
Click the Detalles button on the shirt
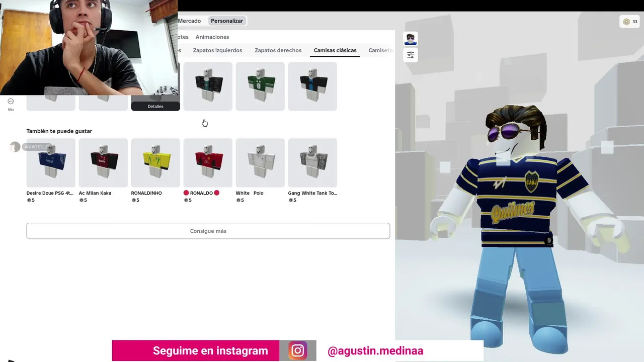[155, 107]
